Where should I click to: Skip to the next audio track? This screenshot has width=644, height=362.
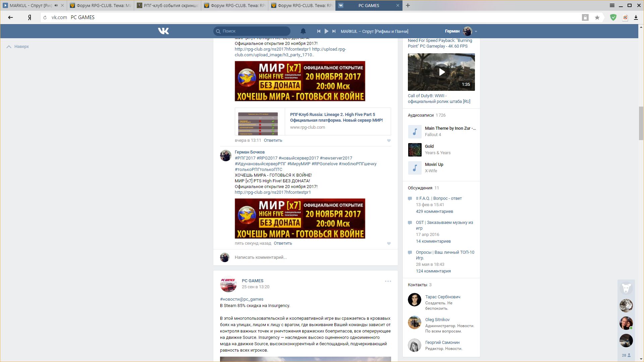pos(334,31)
